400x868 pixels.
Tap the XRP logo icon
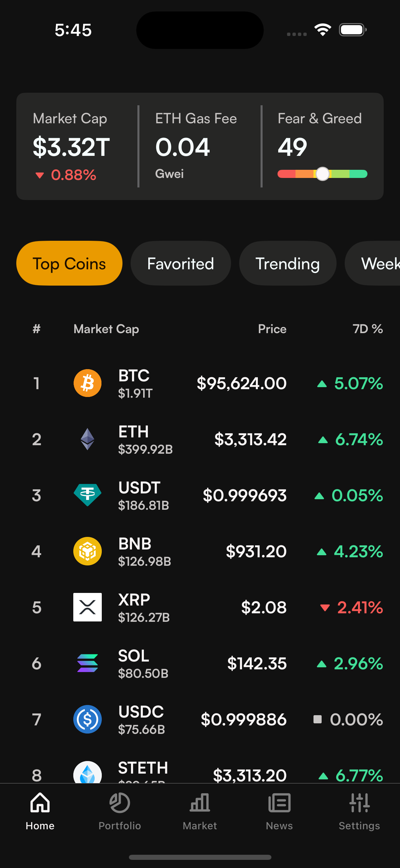88,607
